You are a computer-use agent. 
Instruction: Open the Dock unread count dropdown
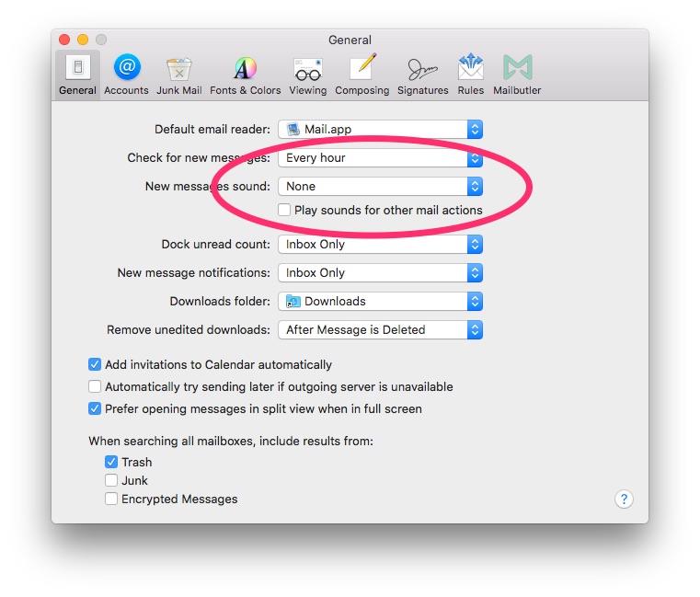click(x=381, y=245)
